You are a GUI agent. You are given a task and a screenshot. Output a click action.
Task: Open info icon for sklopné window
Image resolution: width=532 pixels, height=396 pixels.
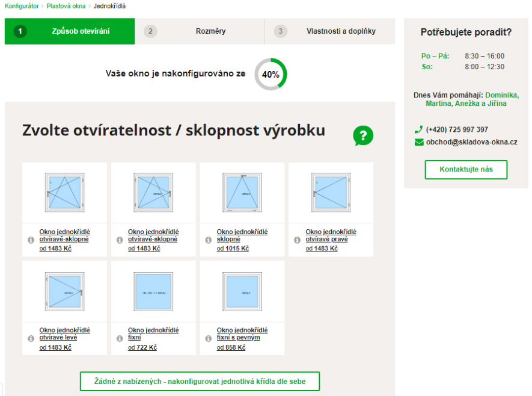[208, 240]
